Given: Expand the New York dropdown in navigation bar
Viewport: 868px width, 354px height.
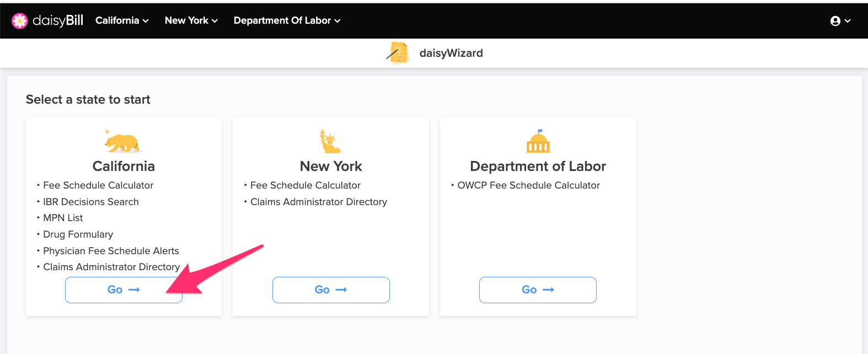Looking at the screenshot, I should 191,20.
